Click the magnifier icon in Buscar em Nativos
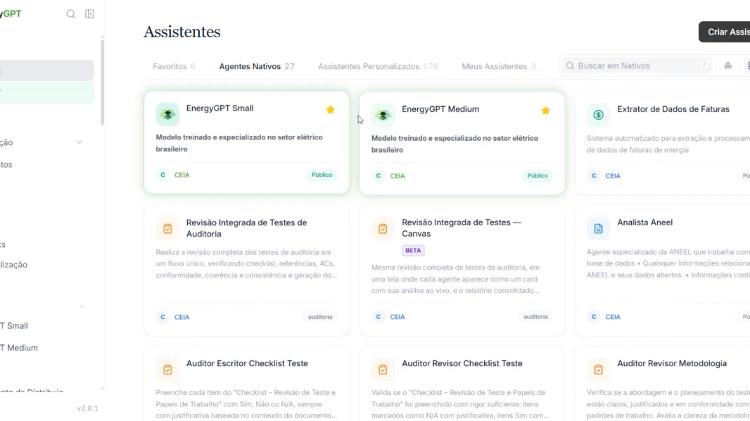Image resolution: width=750 pixels, height=421 pixels. click(570, 66)
